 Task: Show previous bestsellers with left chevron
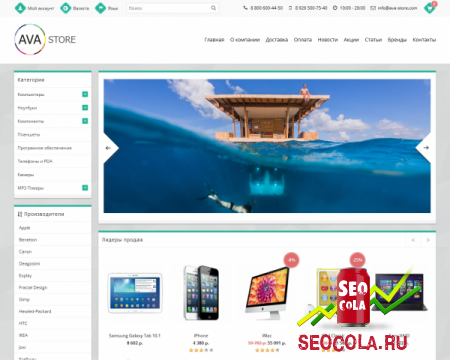pyautogui.click(x=413, y=240)
